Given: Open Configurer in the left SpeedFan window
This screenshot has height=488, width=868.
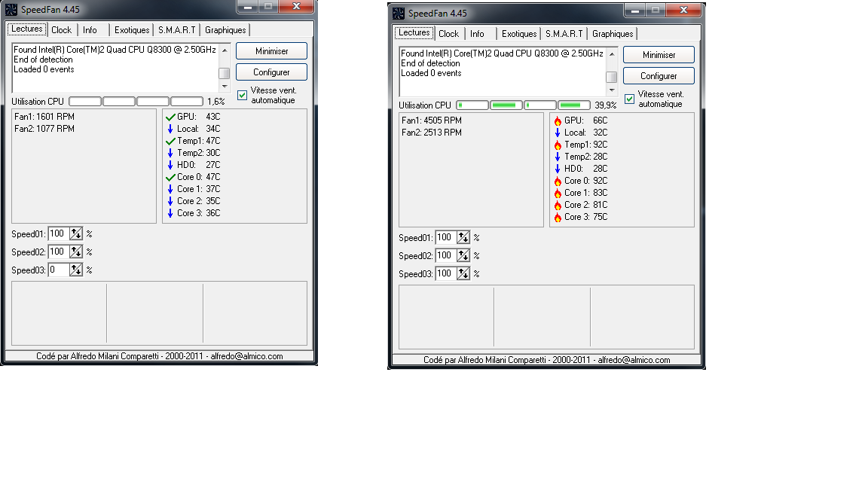Looking at the screenshot, I should 271,72.
